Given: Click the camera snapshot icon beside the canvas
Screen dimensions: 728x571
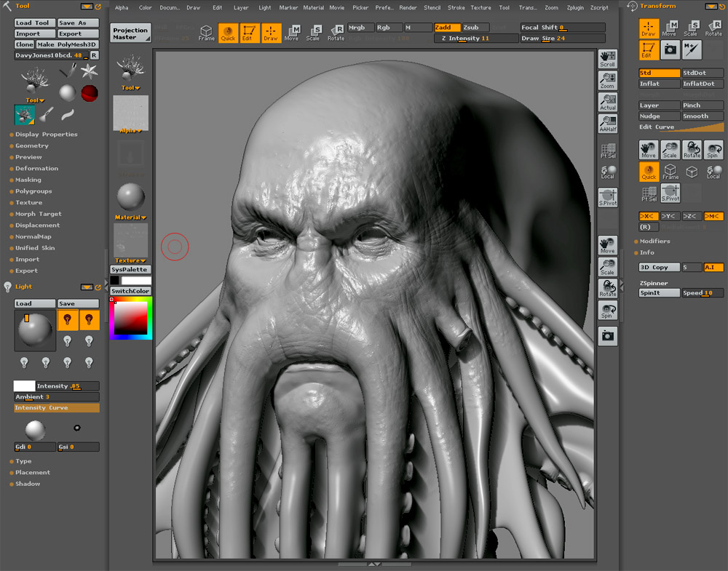Looking at the screenshot, I should tap(607, 336).
